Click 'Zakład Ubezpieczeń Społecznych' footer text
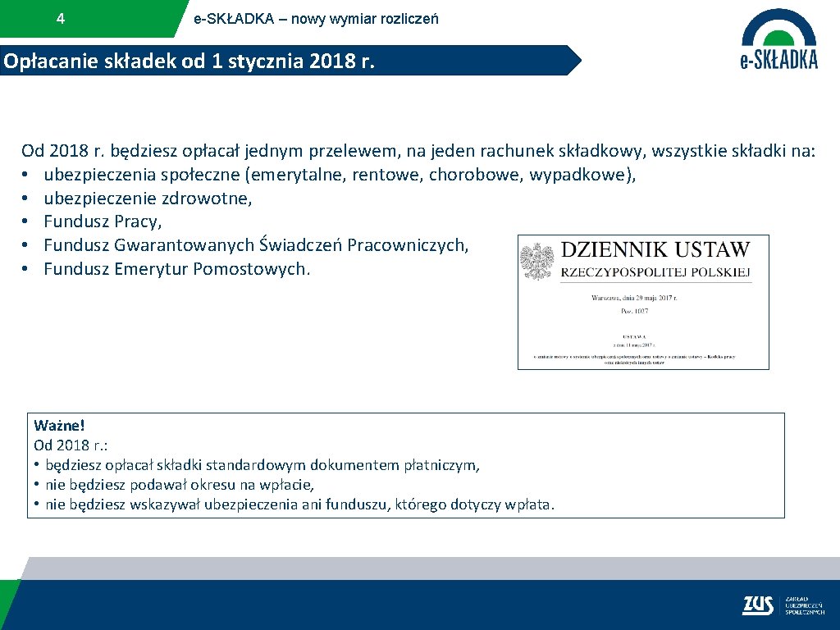 [805, 605]
